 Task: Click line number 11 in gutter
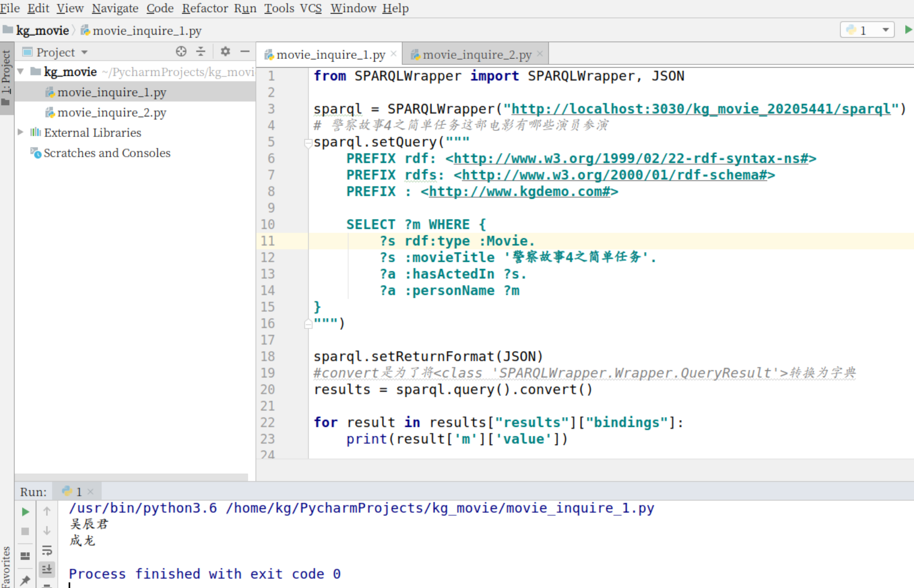(x=268, y=241)
